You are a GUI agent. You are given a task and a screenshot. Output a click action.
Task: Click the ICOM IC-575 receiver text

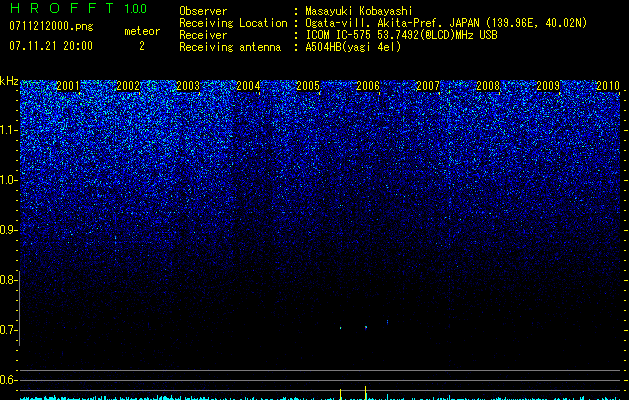point(401,35)
